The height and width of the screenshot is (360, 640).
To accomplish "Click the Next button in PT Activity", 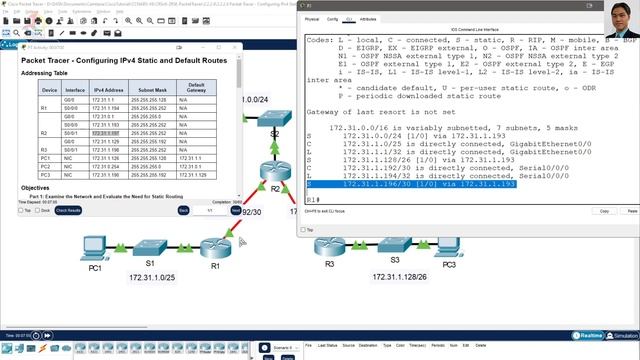I will click(x=236, y=210).
